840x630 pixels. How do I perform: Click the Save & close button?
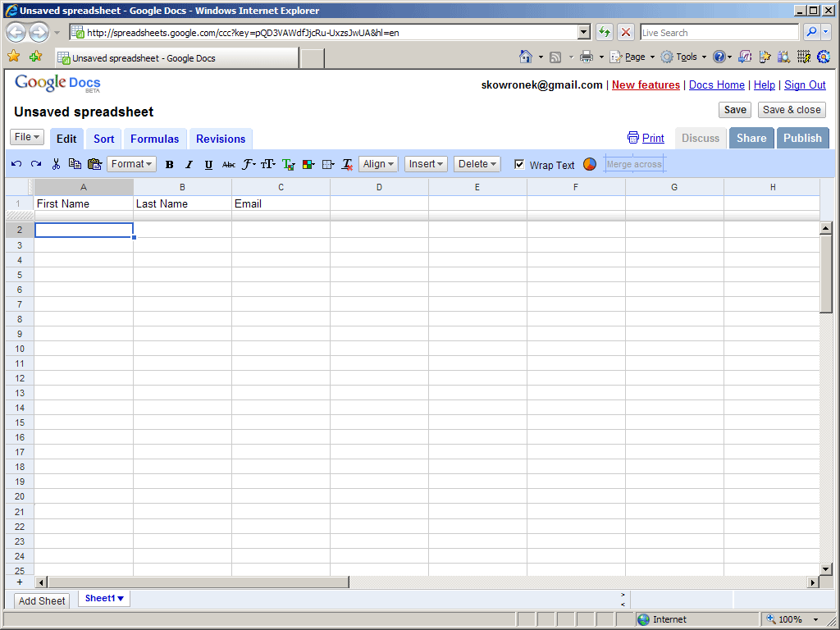pyautogui.click(x=791, y=110)
